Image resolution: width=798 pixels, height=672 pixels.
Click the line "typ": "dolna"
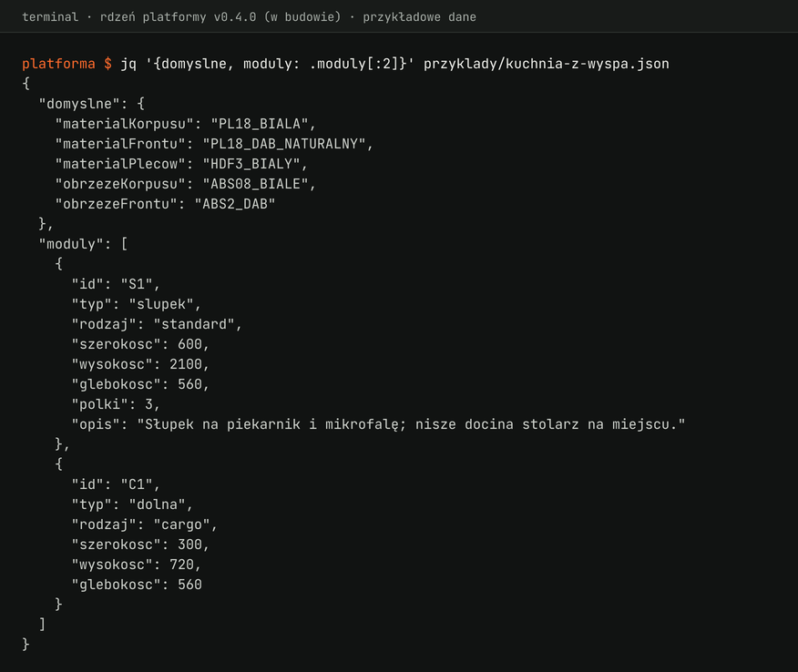pyautogui.click(x=132, y=504)
